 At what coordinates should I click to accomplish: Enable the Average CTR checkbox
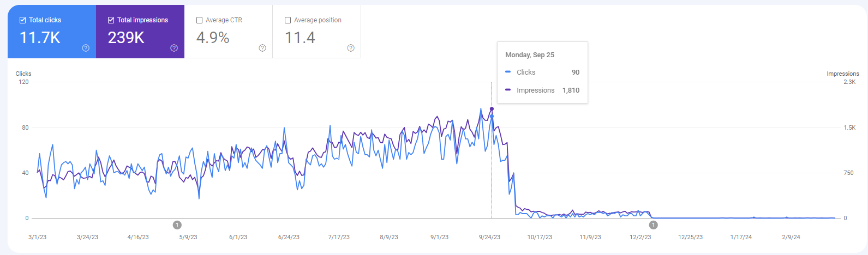tap(199, 20)
